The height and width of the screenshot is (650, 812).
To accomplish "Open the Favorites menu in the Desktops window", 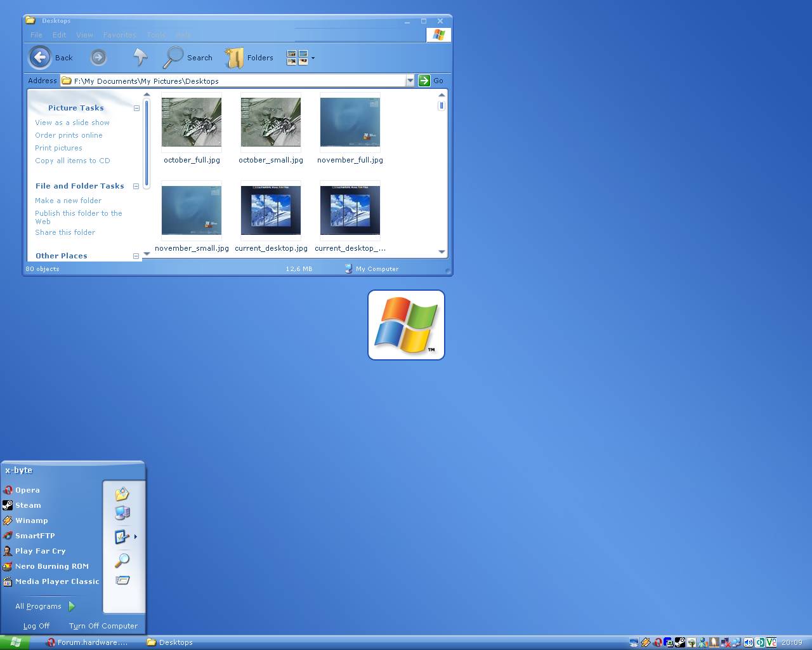I will 119,35.
